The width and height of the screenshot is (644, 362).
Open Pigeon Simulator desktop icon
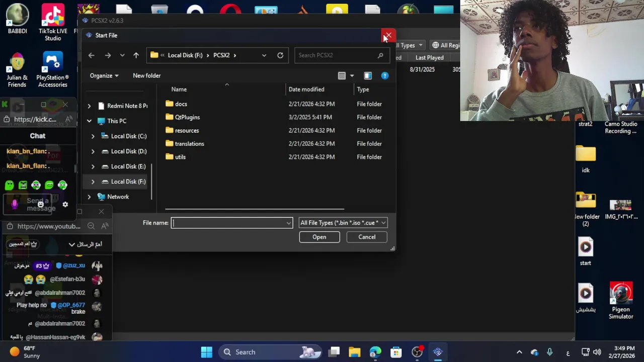click(x=621, y=300)
